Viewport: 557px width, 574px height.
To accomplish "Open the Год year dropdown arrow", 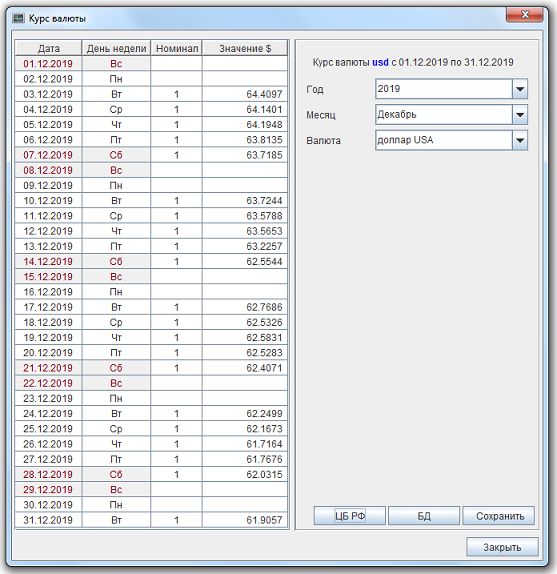I will [x=520, y=89].
